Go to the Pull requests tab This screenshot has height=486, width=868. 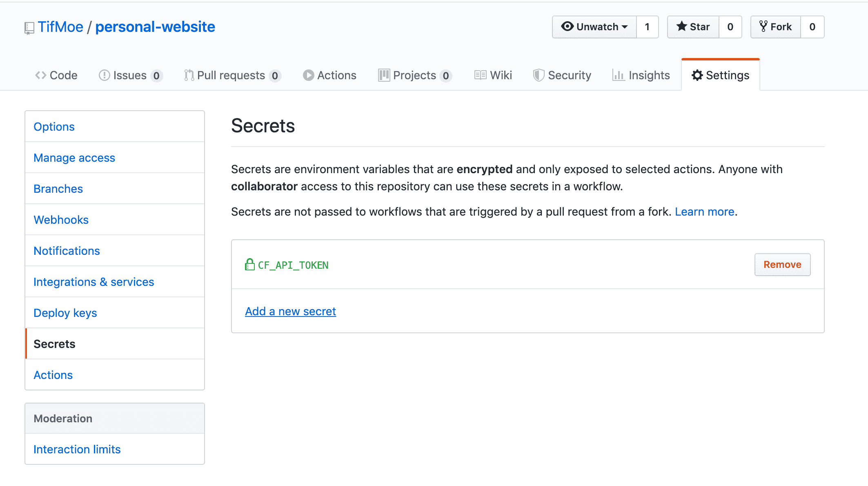[232, 76]
